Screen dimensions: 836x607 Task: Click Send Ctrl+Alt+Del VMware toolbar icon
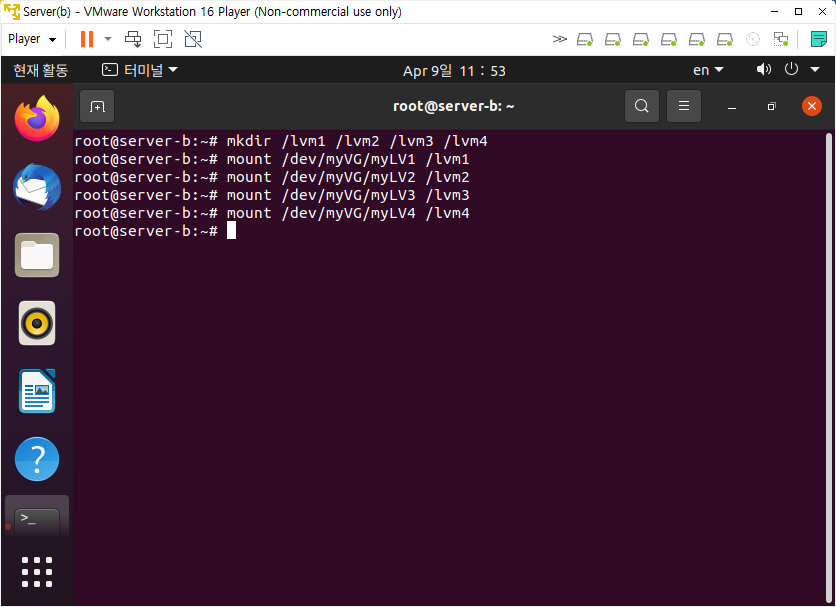click(133, 39)
